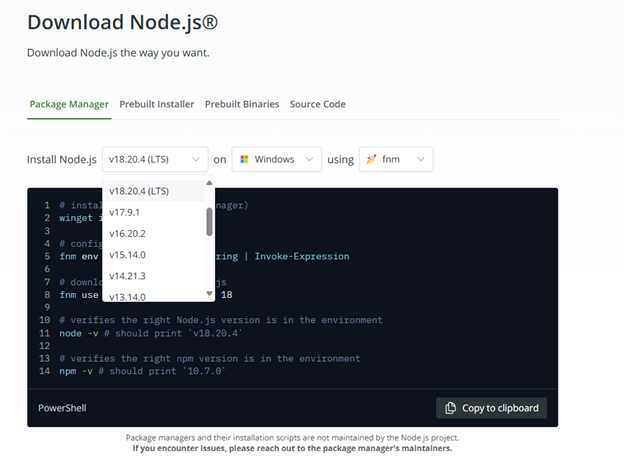Click the chevron in the Windows dropdown
The image size is (624, 463).
(309, 159)
